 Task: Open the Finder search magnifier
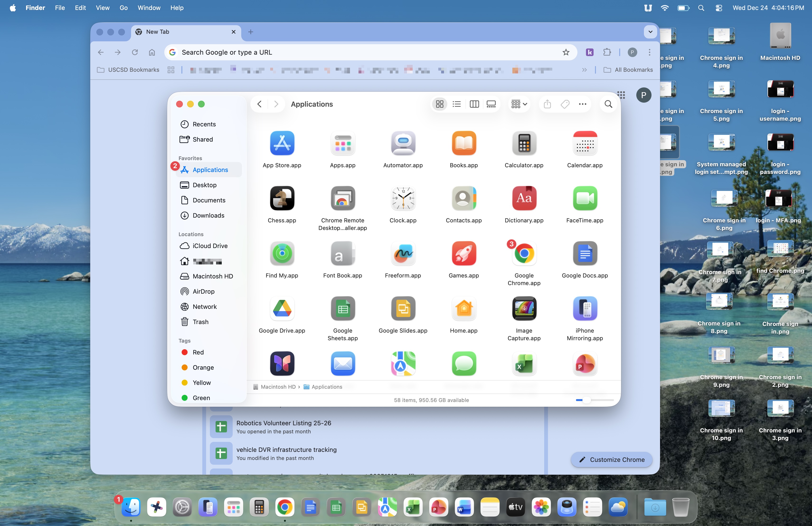click(x=608, y=104)
